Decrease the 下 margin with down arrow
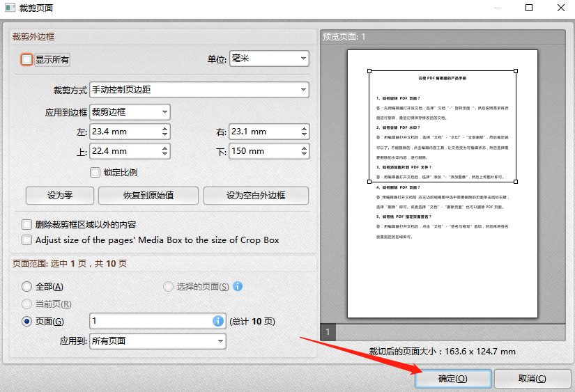Screen dimensions: 575x392 pyautogui.click(x=304, y=154)
